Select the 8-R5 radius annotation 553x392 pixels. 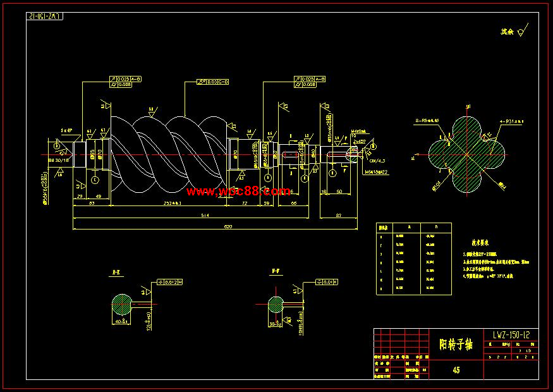coord(427,121)
